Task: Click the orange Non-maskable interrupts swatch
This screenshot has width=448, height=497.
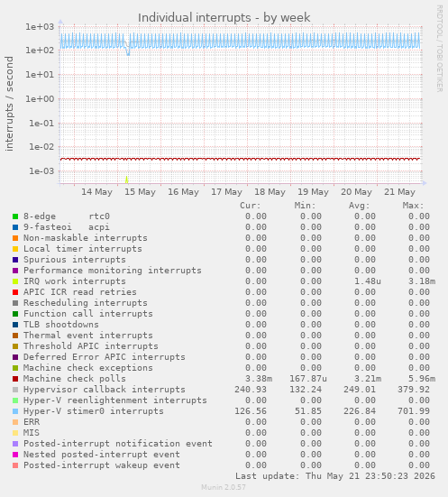Action: (15, 238)
